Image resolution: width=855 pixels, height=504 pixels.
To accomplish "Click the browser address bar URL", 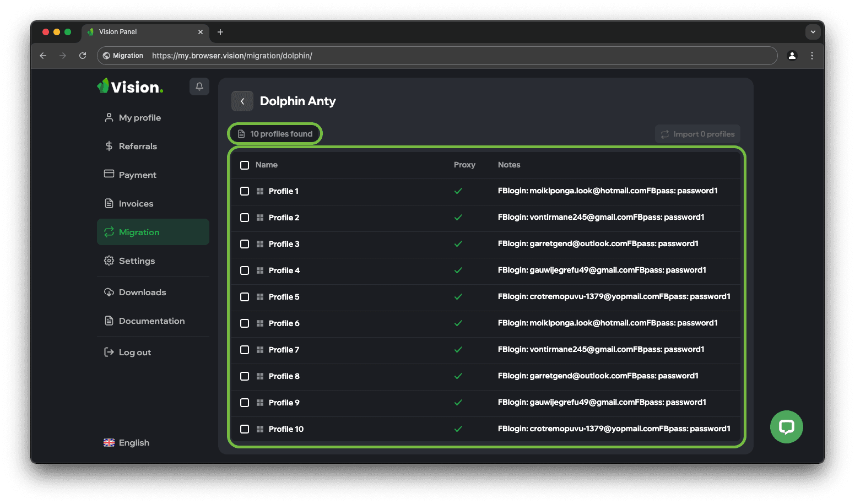I will pos(231,56).
